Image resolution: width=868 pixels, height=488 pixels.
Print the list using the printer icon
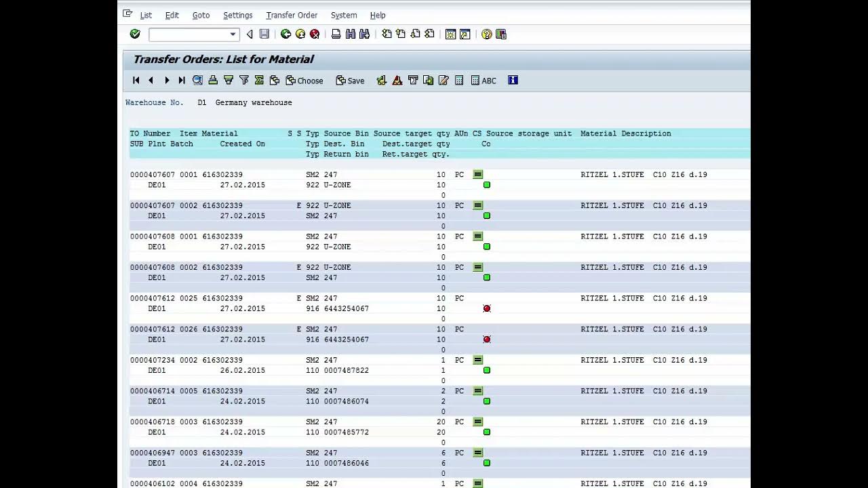click(336, 34)
